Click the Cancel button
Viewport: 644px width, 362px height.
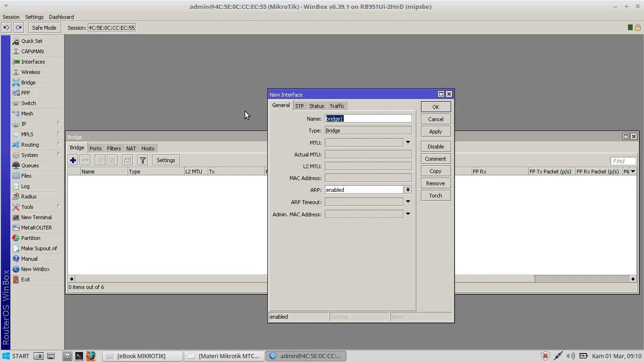436,119
